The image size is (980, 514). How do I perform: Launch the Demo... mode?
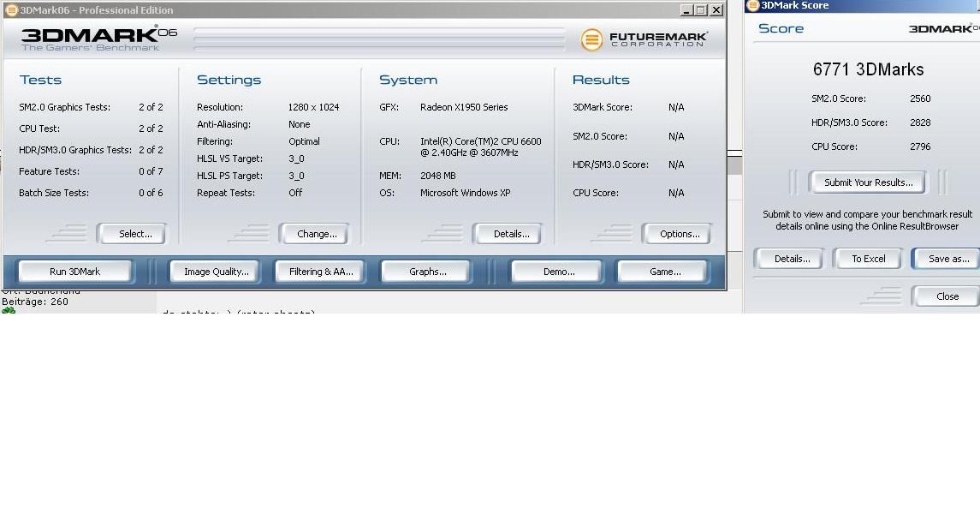(x=558, y=272)
